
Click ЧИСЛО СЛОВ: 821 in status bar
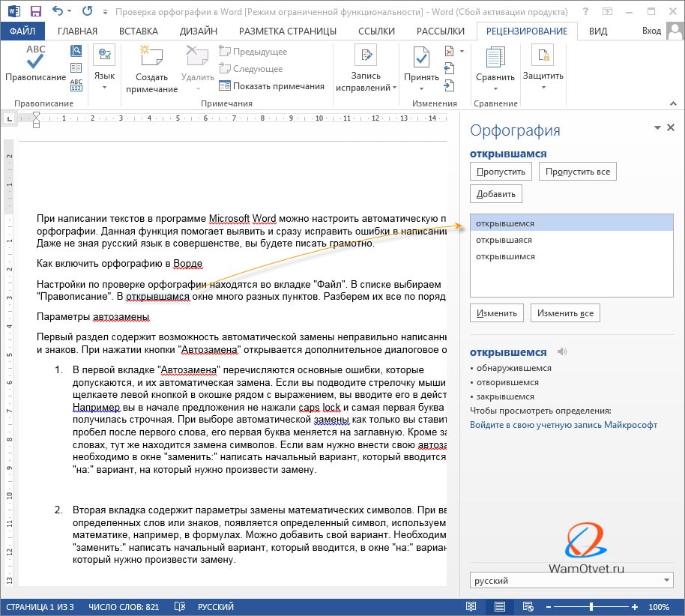click(124, 607)
